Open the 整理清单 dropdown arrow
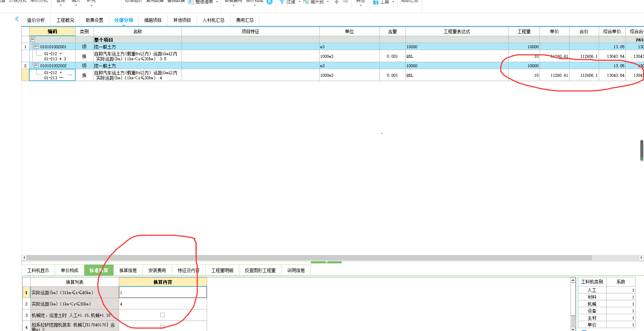Image resolution: width=644 pixels, height=331 pixels. (x=217, y=2)
